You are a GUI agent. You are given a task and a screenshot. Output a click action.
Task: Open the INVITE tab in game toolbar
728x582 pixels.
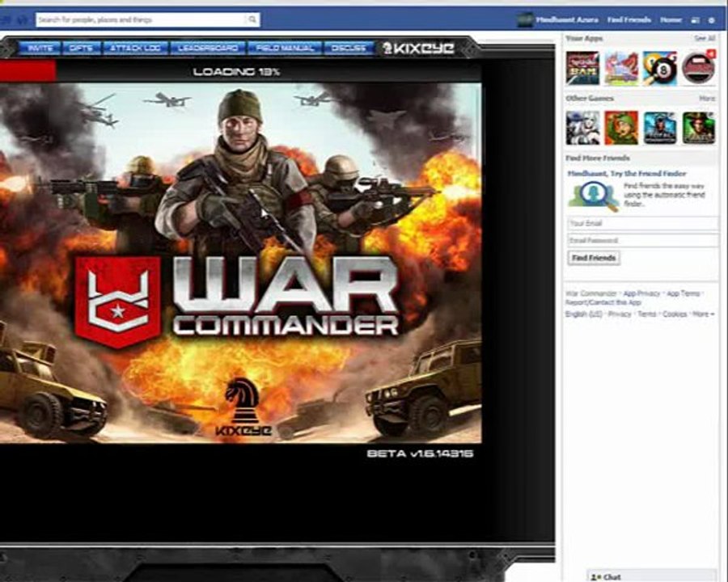pos(40,48)
